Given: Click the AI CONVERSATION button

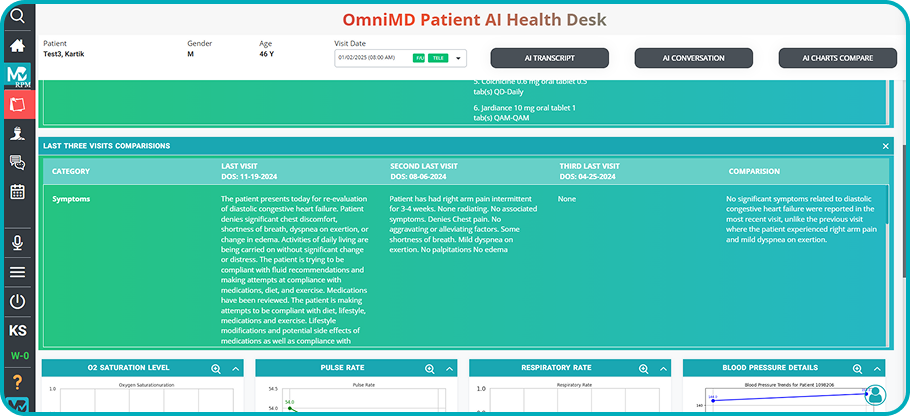Looking at the screenshot, I should pos(694,58).
